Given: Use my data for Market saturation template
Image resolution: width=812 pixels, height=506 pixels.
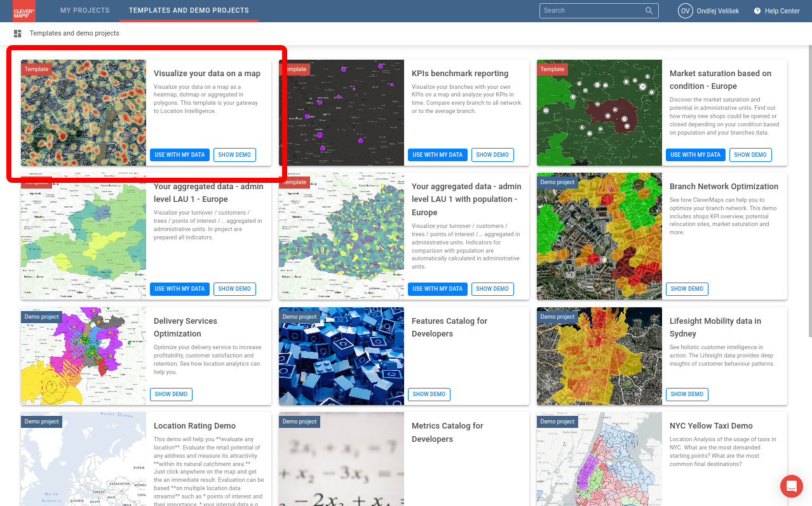Looking at the screenshot, I should coord(696,155).
